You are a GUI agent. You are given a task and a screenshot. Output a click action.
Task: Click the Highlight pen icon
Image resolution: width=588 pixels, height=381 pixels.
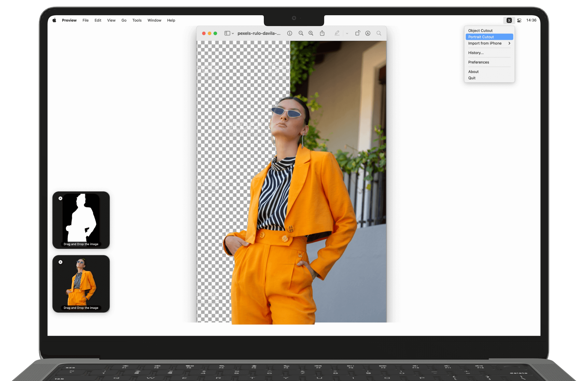click(337, 33)
